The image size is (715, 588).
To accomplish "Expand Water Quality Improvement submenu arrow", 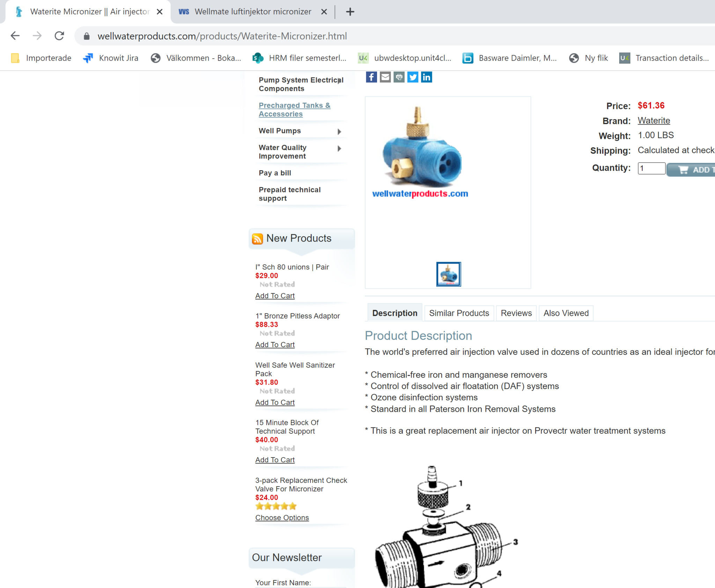I will click(339, 148).
